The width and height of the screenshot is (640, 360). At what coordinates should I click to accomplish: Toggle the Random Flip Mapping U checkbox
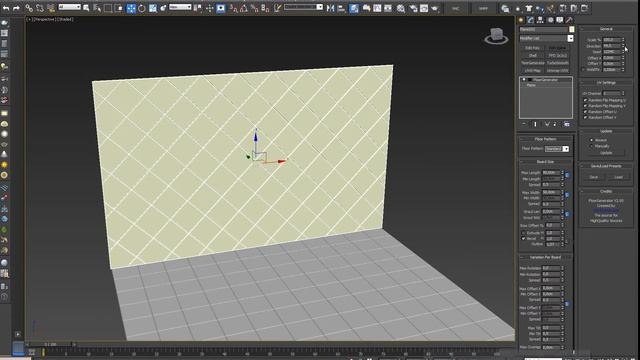(585, 100)
